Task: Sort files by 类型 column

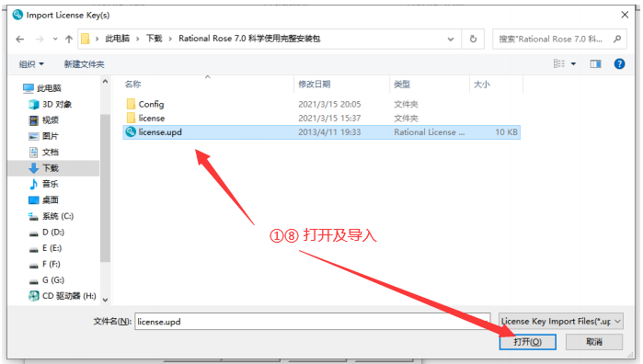Action: pos(402,85)
